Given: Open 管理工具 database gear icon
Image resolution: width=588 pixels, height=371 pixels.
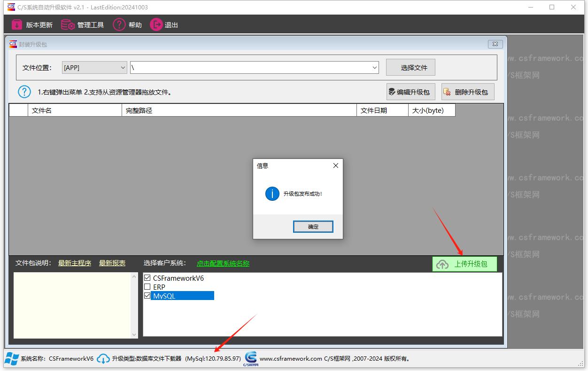Looking at the screenshot, I should pyautogui.click(x=68, y=25).
